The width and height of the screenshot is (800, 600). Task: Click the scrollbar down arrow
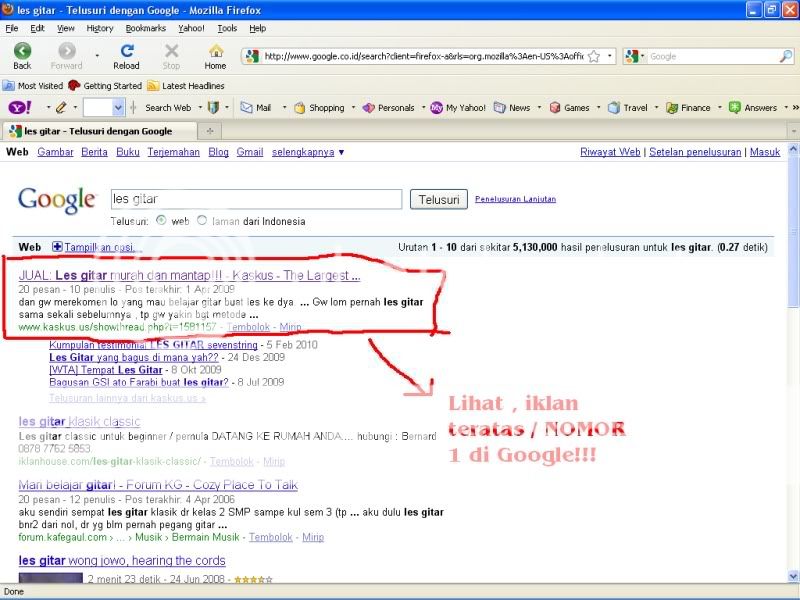pyautogui.click(x=793, y=577)
